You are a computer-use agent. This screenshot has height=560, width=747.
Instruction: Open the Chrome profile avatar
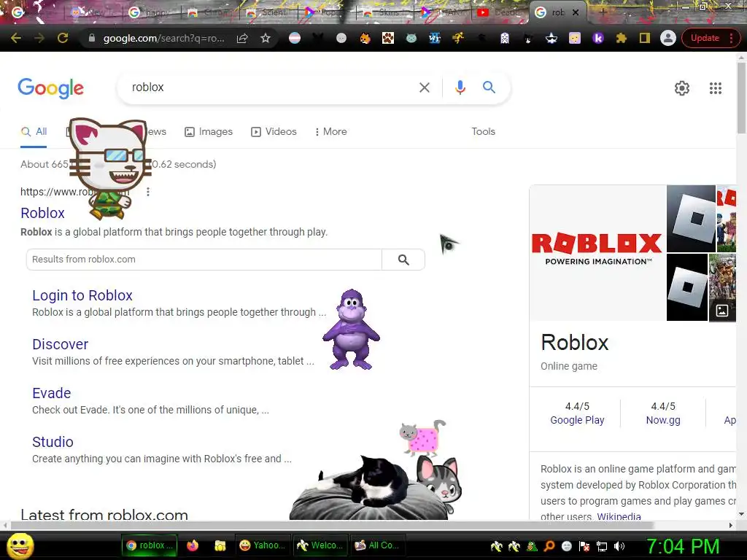(668, 38)
